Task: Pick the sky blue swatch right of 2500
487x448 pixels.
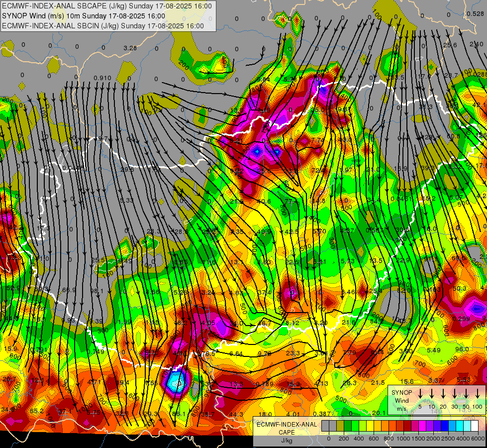Action: click(x=452, y=426)
